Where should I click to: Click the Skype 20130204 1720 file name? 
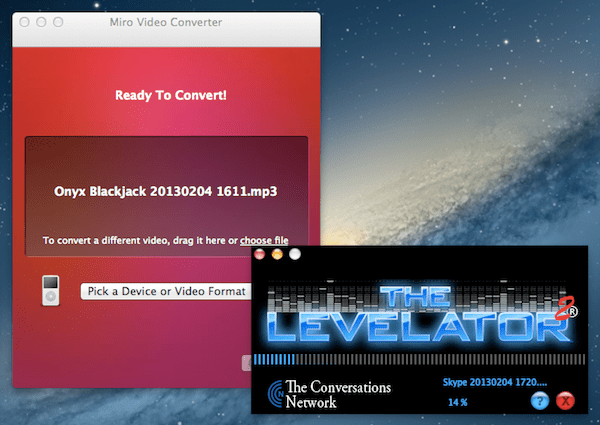click(495, 382)
